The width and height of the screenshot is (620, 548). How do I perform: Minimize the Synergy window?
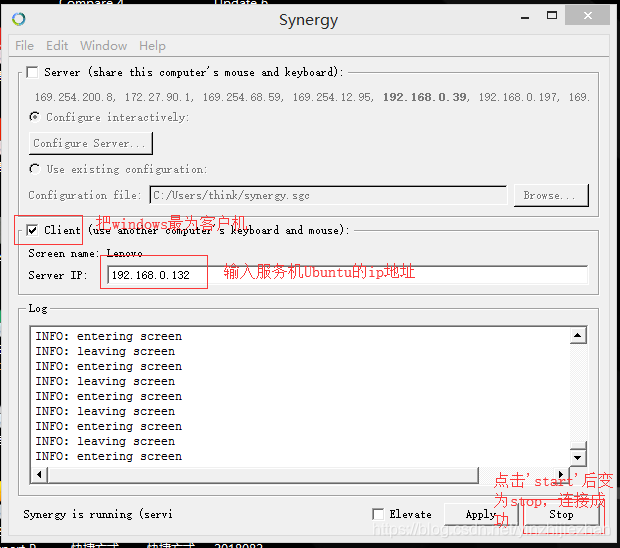coord(525,17)
